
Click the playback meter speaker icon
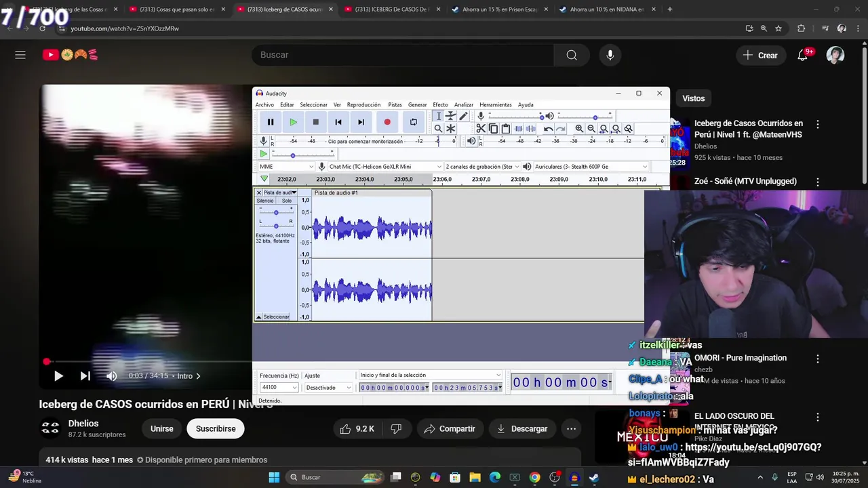[x=471, y=141]
